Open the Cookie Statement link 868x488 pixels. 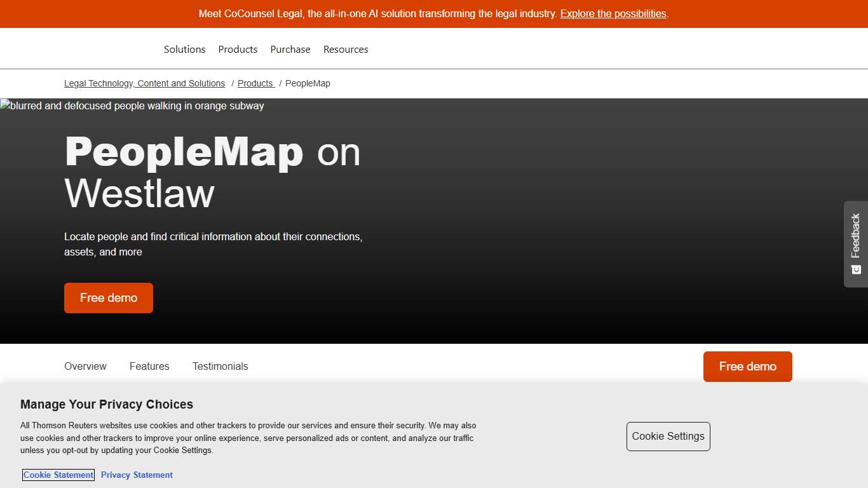(x=58, y=475)
